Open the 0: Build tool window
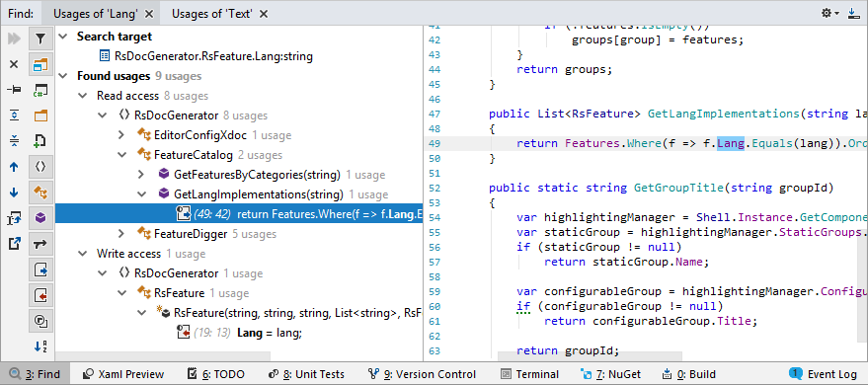This screenshot has height=385, width=868. pyautogui.click(x=689, y=374)
